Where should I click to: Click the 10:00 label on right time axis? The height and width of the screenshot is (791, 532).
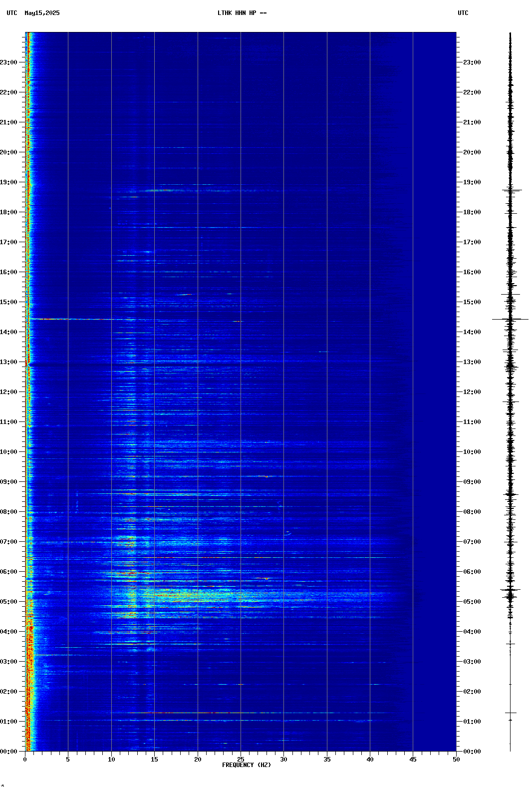(x=472, y=452)
